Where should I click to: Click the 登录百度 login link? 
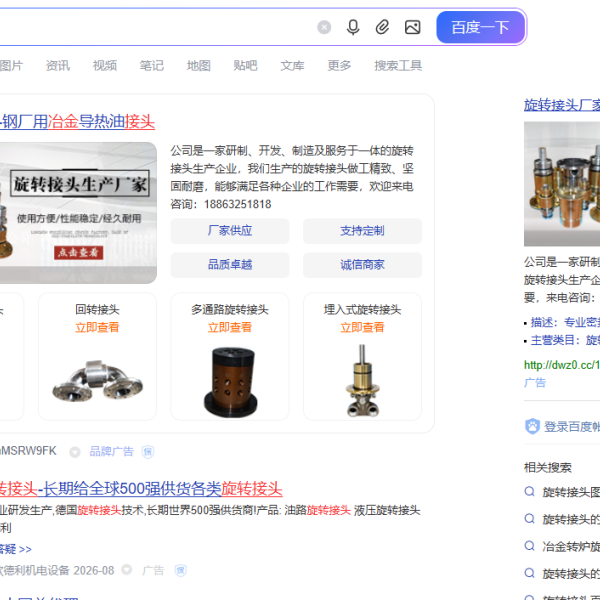click(572, 427)
